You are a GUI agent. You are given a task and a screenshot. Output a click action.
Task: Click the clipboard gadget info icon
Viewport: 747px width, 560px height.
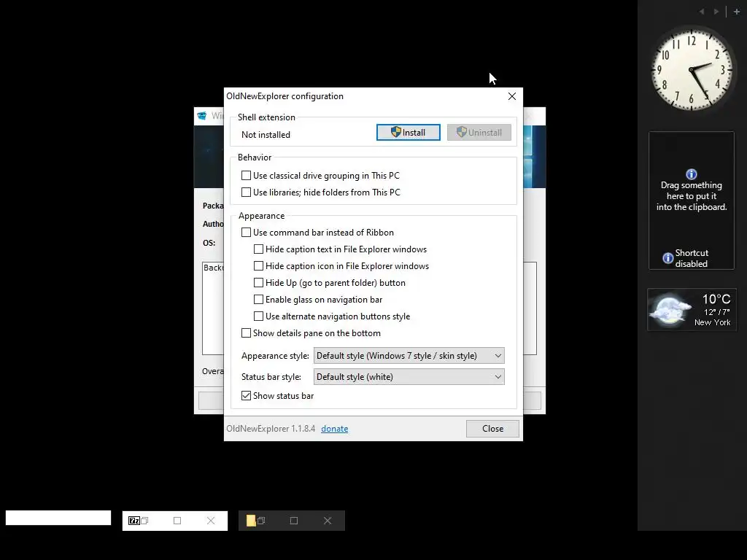tap(692, 174)
